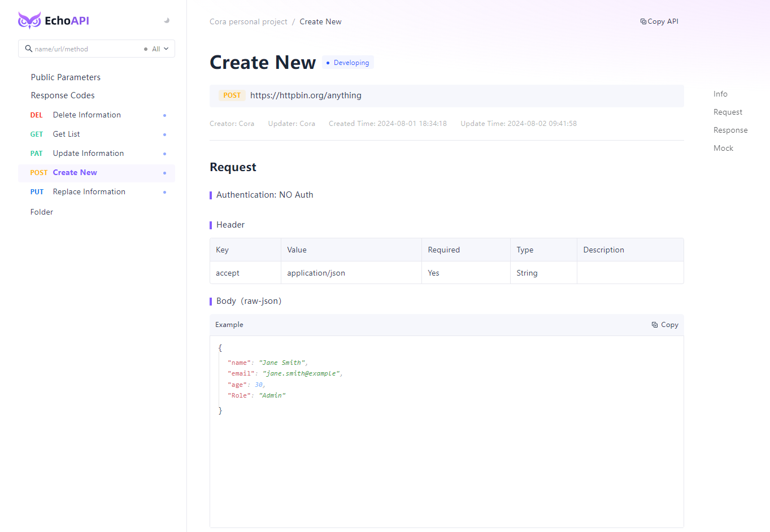Select Update Information API entry

[x=97, y=154]
